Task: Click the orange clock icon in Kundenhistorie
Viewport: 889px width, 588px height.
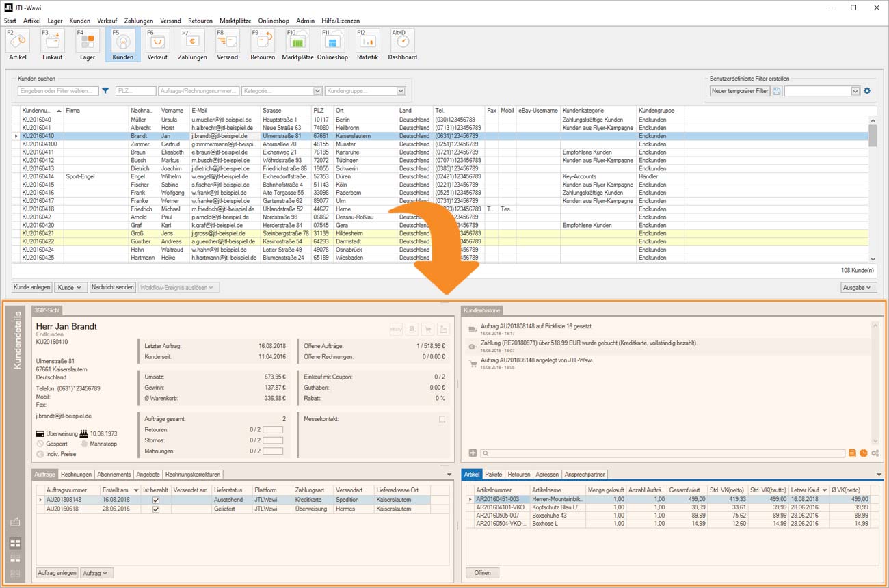Action: (863, 453)
